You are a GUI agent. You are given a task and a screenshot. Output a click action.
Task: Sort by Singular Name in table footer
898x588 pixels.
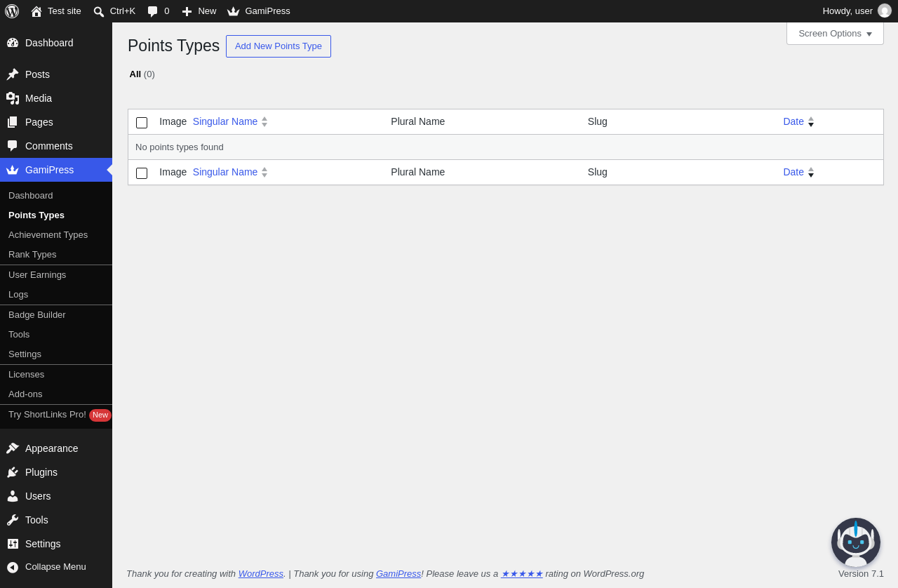pyautogui.click(x=230, y=172)
